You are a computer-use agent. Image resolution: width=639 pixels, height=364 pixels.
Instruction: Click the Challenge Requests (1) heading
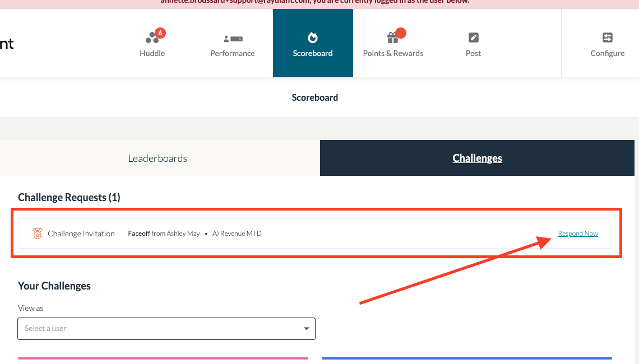[69, 198]
